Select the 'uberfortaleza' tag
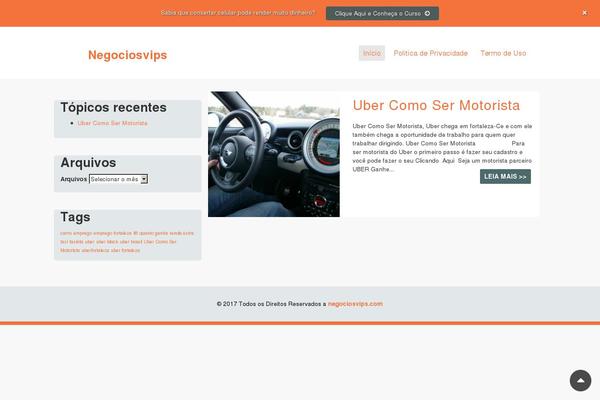This screenshot has width=600, height=400. [96, 250]
